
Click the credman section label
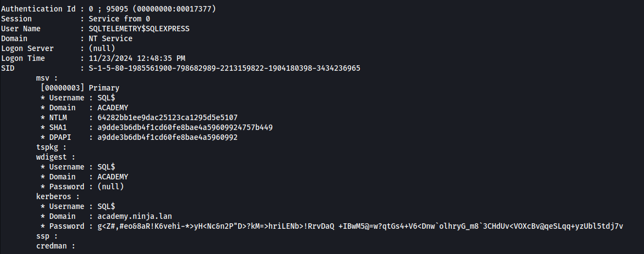coord(56,246)
